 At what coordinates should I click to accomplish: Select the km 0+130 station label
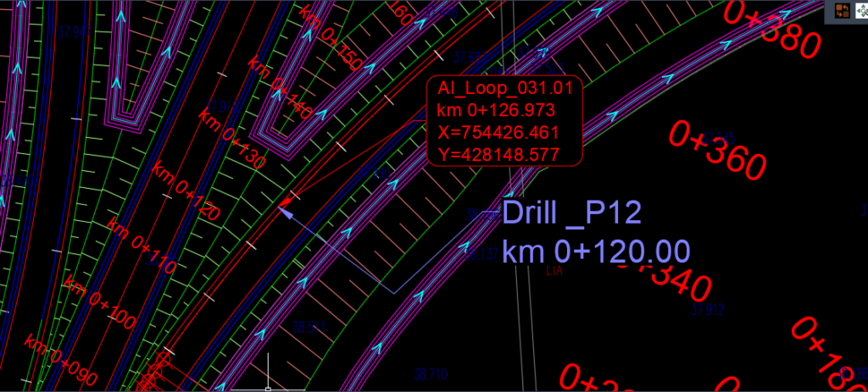coord(231,138)
